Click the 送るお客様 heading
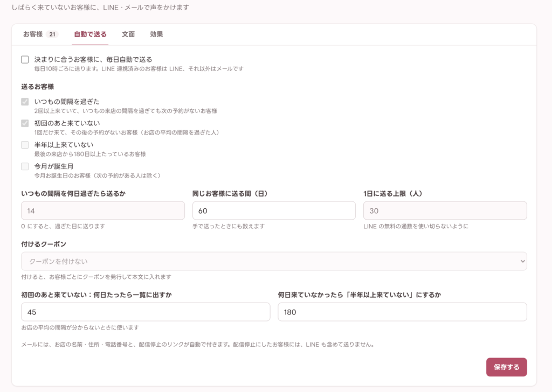The width and height of the screenshot is (552, 392). click(37, 87)
